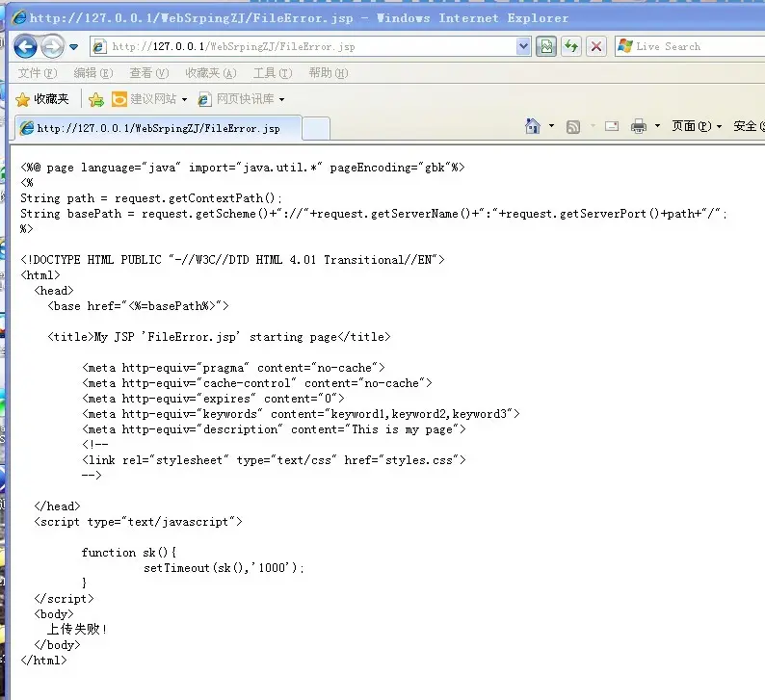The width and height of the screenshot is (765, 700).
Task: Open the 编辑(E) menu
Action: [93, 73]
